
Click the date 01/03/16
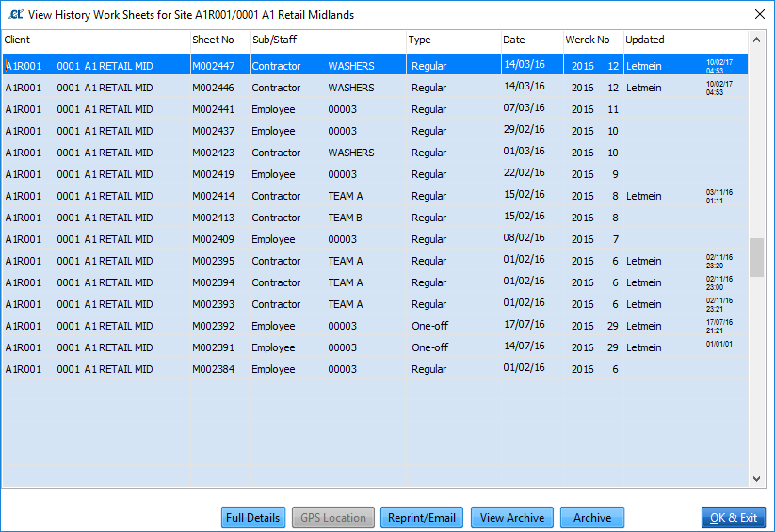[524, 152]
